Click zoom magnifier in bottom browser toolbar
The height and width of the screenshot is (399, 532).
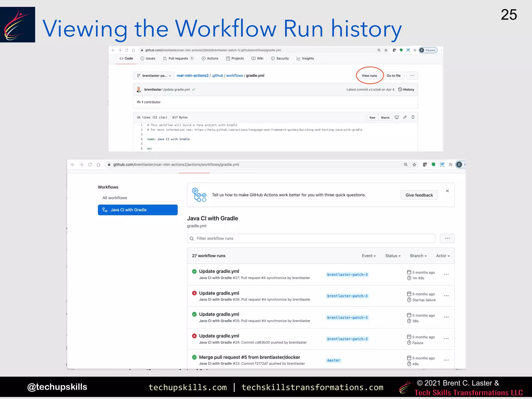pos(406,164)
